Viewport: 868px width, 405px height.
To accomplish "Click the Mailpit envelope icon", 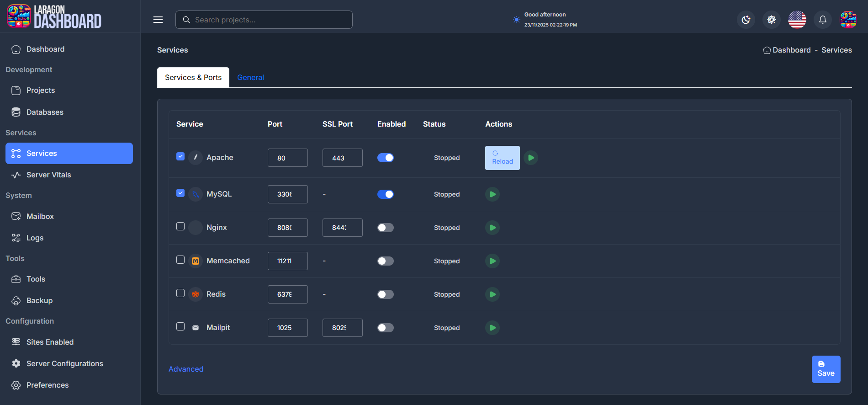I will 196,328.
